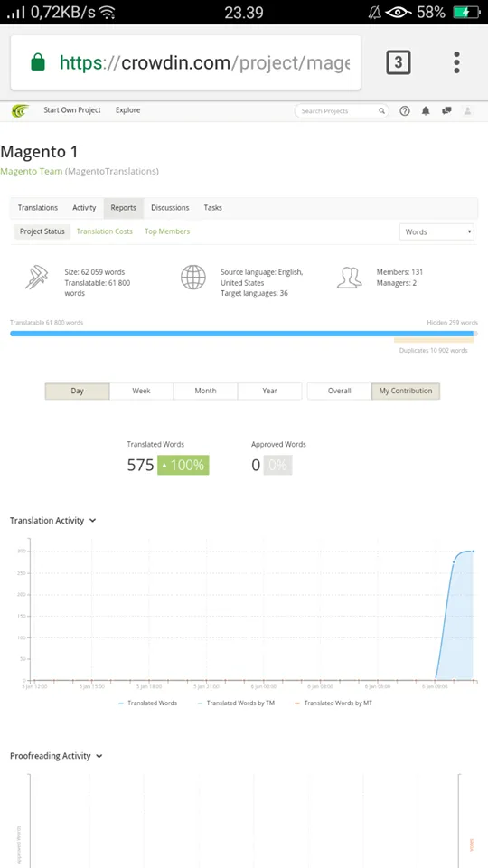Image resolution: width=488 pixels, height=868 pixels.
Task: Tap the green padlock in address bar
Action: click(x=38, y=62)
